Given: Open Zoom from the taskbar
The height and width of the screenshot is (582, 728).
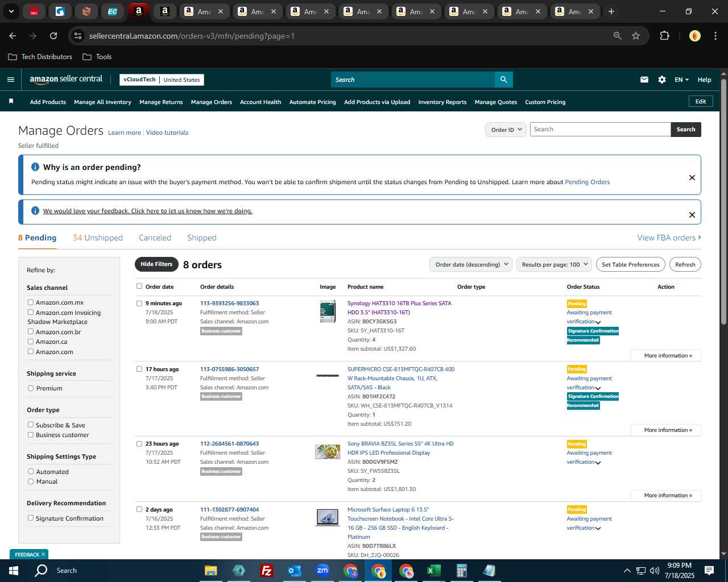Looking at the screenshot, I should click(x=322, y=571).
